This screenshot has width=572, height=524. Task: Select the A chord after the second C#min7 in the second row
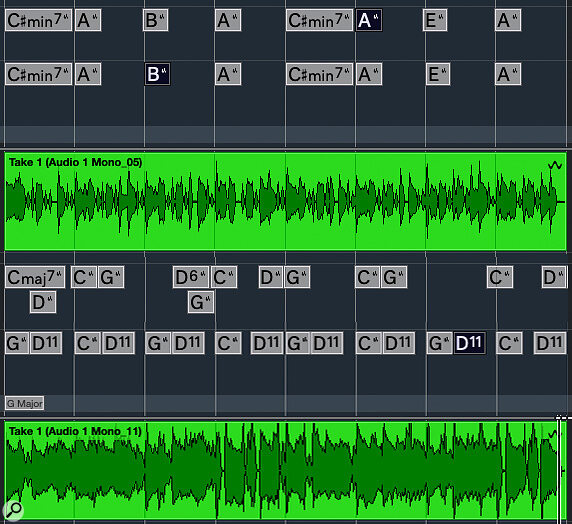click(x=369, y=74)
